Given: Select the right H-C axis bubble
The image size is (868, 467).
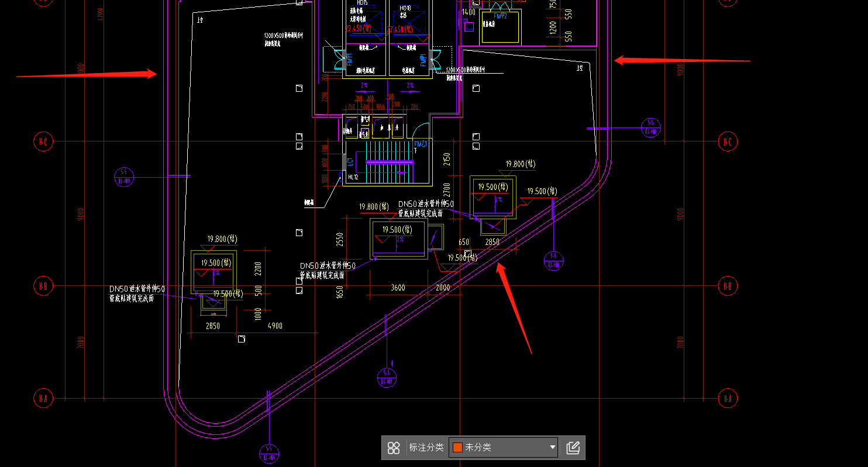Looking at the screenshot, I should (728, 141).
